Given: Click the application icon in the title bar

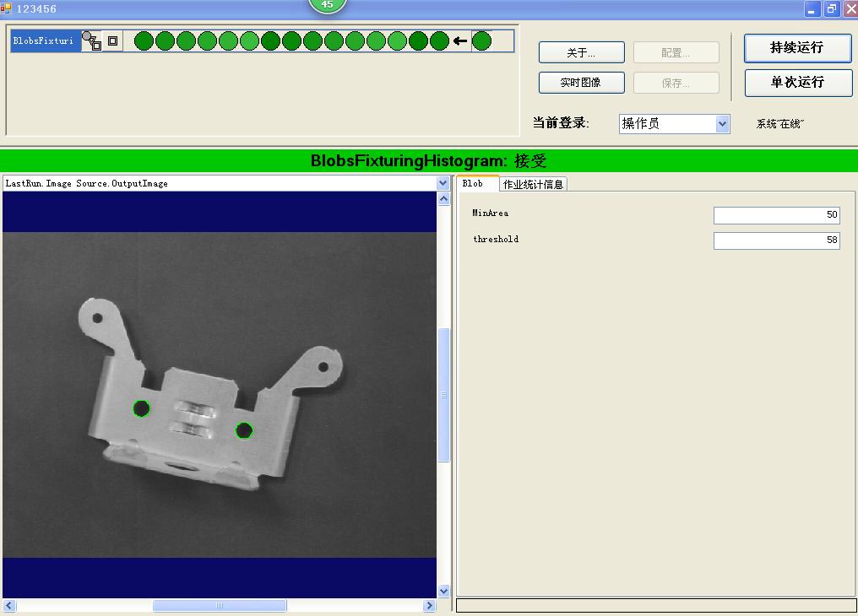Looking at the screenshot, I should 8,8.
